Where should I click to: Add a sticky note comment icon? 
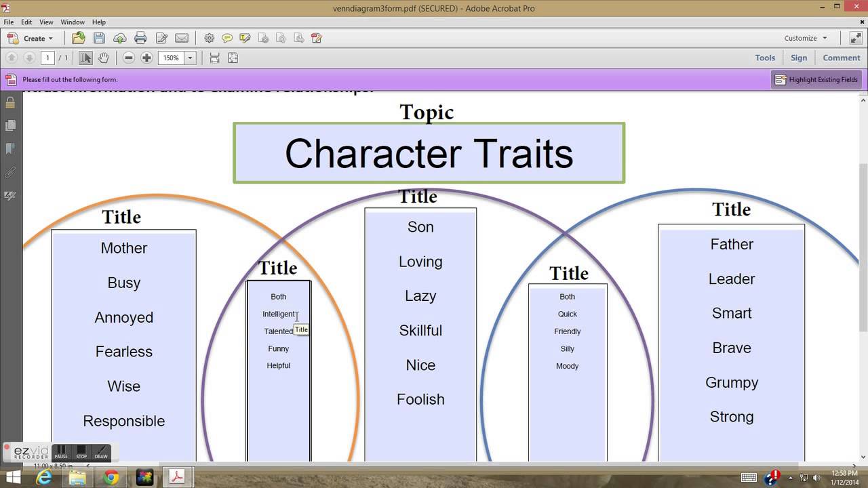227,39
